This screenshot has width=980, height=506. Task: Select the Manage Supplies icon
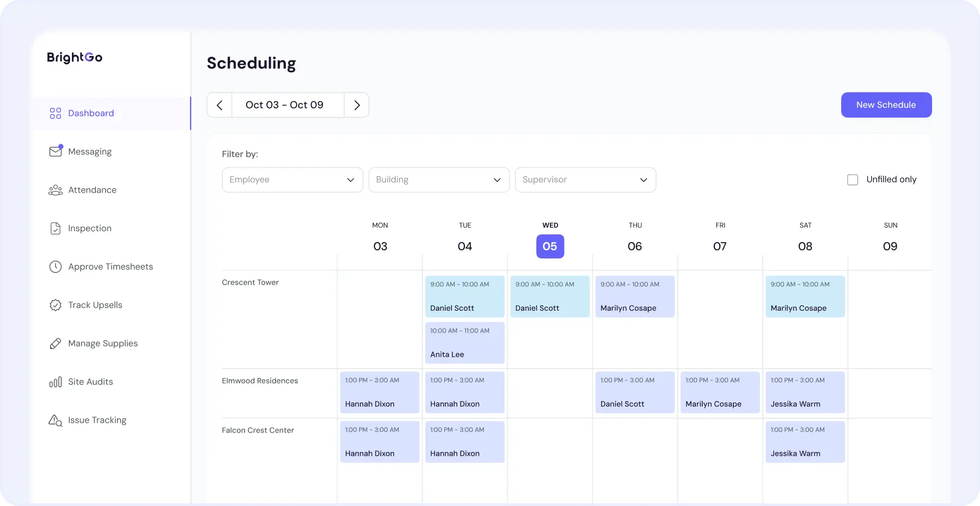pyautogui.click(x=56, y=343)
